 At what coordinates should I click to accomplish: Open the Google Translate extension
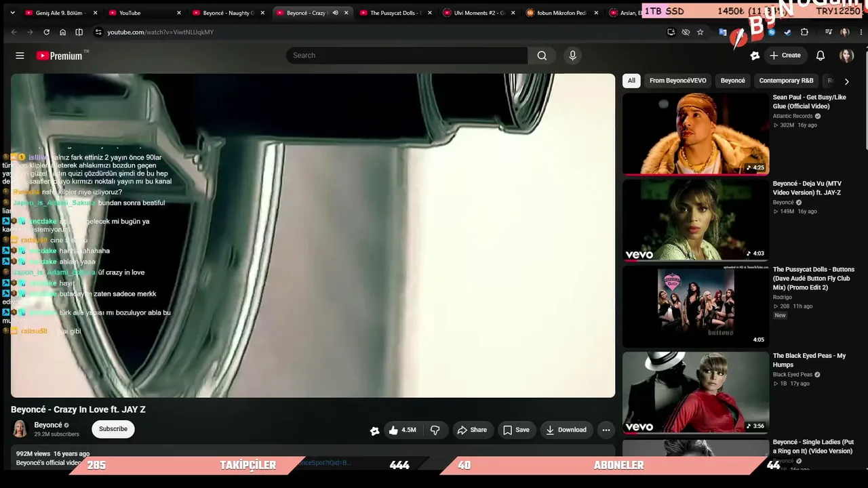pyautogui.click(x=723, y=32)
